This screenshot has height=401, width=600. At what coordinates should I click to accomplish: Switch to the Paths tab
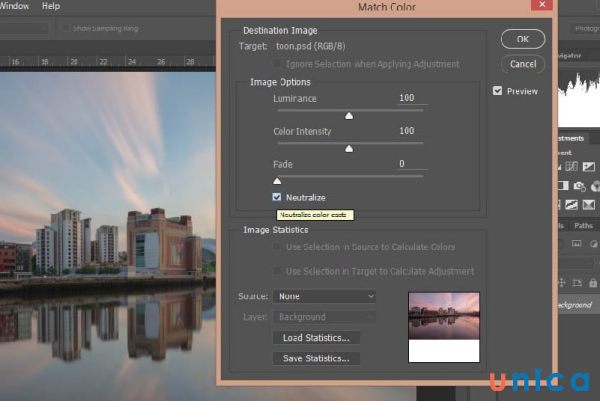(x=586, y=228)
